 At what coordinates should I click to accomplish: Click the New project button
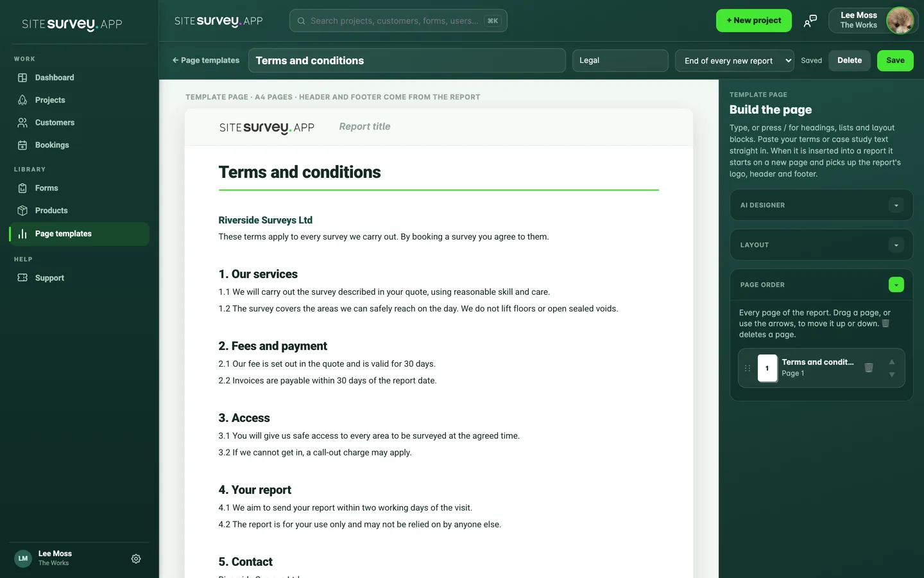tap(754, 21)
